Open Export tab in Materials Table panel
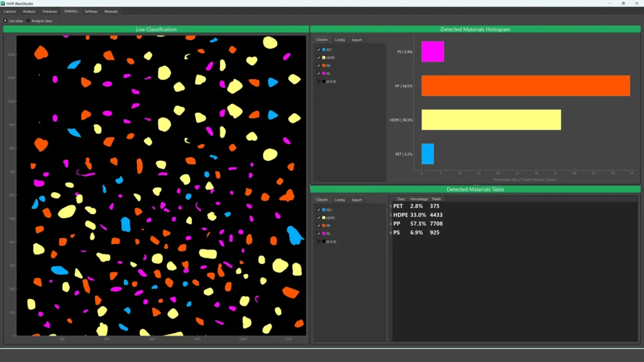The image size is (644, 362). 357,200
